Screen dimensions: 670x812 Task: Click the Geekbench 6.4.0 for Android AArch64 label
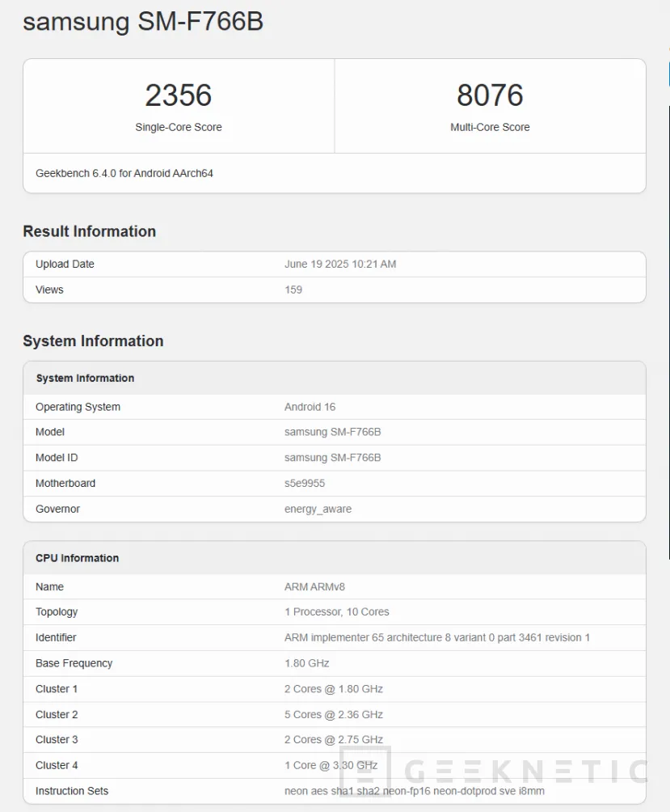[x=124, y=172]
